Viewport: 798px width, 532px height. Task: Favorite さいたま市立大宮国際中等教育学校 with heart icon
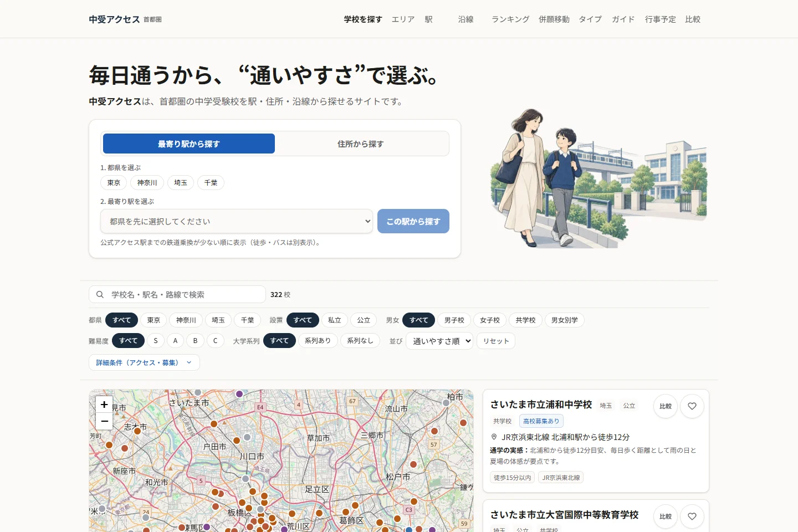pyautogui.click(x=692, y=516)
